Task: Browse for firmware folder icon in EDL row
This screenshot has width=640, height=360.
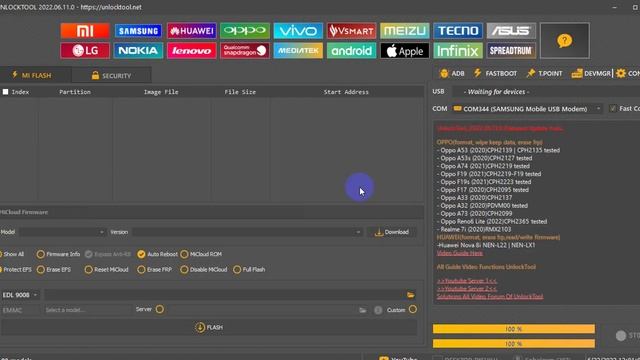Action: [411, 295]
